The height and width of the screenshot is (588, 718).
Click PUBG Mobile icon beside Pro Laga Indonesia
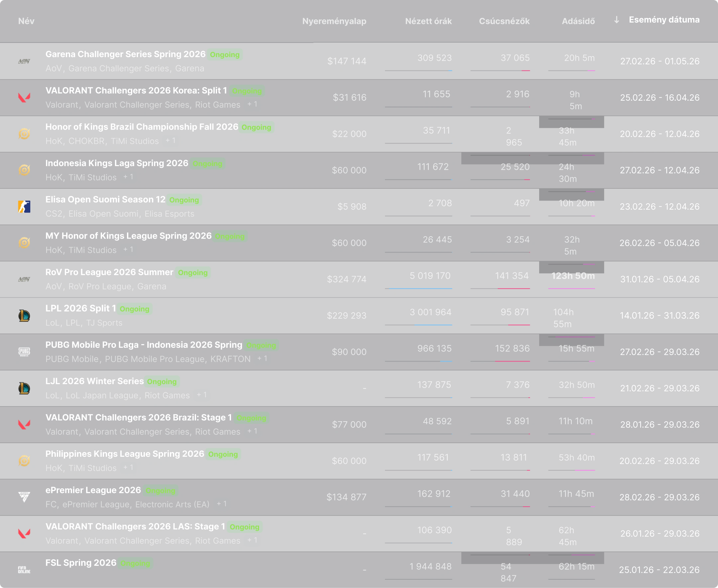point(24,352)
